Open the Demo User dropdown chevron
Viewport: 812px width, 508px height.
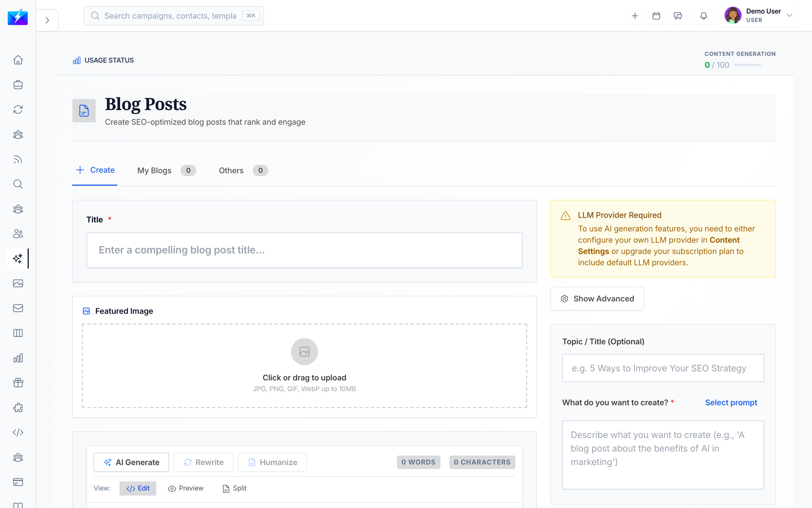[789, 16]
